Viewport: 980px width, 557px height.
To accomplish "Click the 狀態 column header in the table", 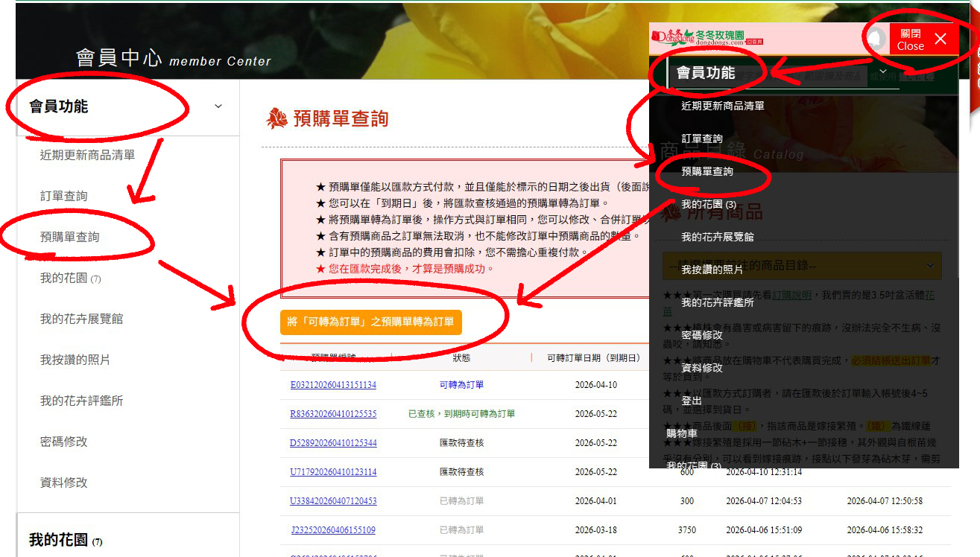I will (461, 357).
